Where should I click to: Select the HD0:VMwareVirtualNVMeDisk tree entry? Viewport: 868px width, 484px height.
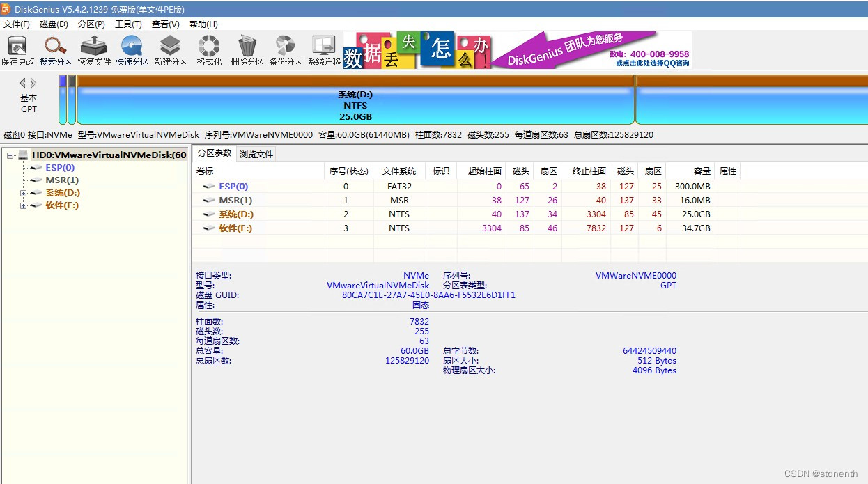[109, 155]
